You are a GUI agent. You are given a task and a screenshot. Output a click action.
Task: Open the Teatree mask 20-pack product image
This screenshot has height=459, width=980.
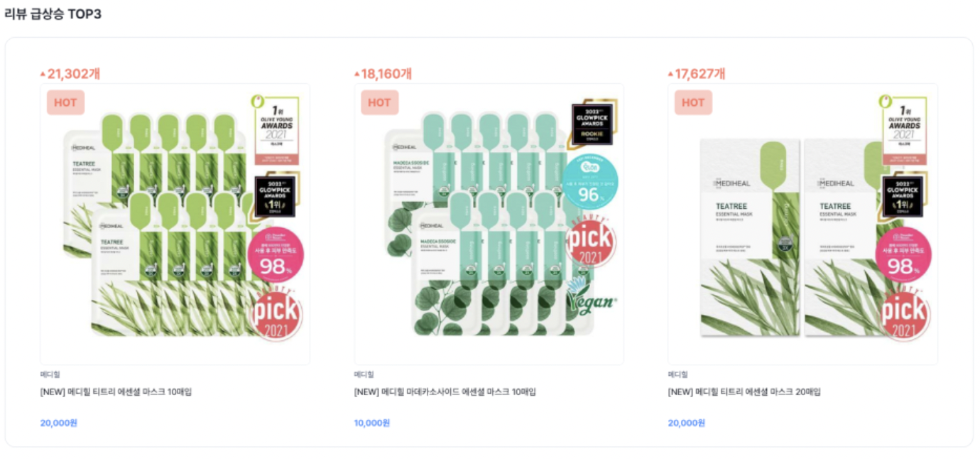point(803,225)
